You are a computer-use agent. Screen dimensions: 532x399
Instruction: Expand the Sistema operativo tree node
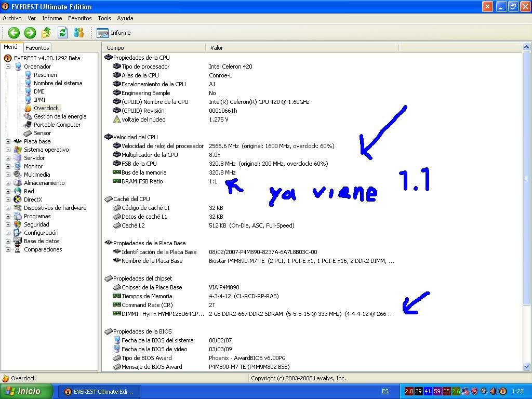8,150
